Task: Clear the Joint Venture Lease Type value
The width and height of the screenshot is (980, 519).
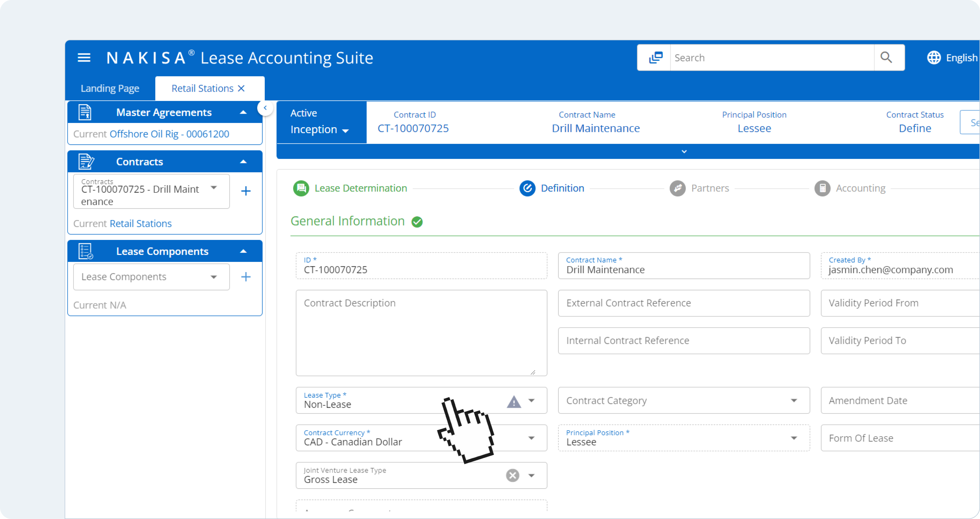Action: (513, 475)
